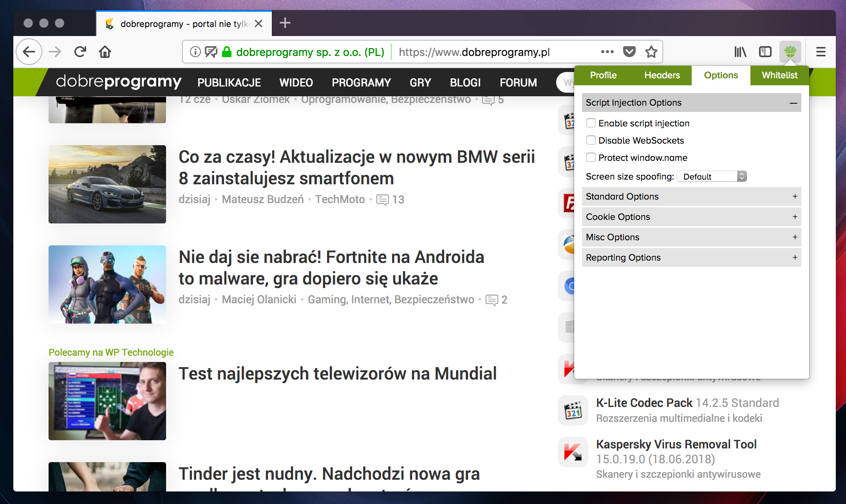Click author Maciej Olanicki

point(259,300)
